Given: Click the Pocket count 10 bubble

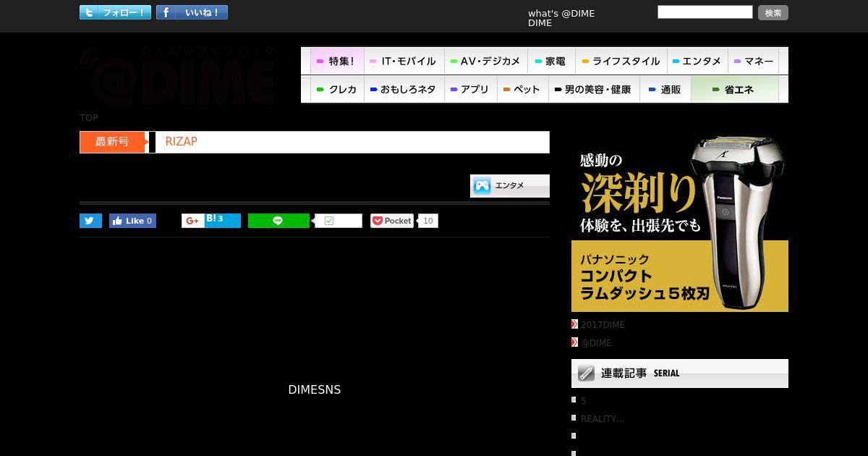Looking at the screenshot, I should click(x=428, y=221).
